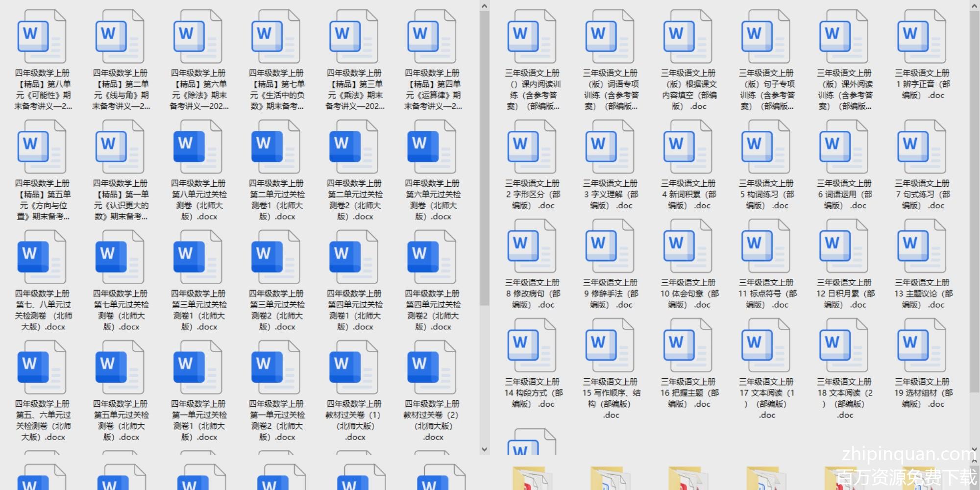The height and width of the screenshot is (490, 980).
Task: Click the left pane vertical scrollbar thumb
Action: [x=484, y=157]
